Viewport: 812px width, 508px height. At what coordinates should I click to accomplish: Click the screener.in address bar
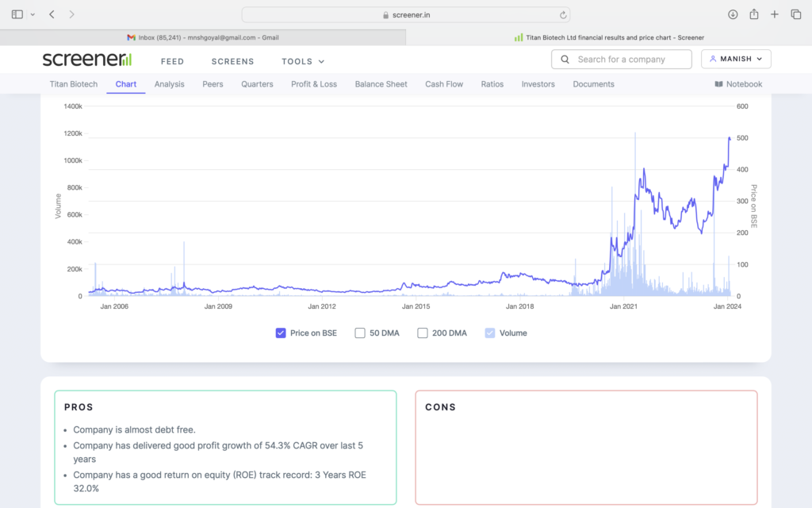pos(406,15)
